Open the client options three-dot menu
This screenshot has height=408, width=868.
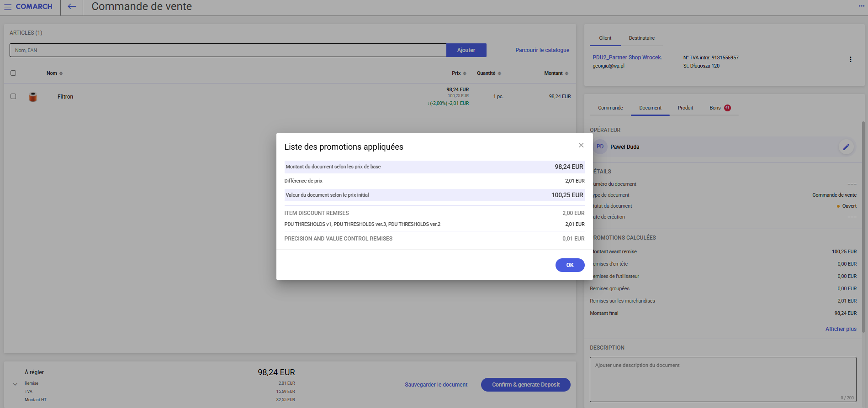(x=850, y=59)
